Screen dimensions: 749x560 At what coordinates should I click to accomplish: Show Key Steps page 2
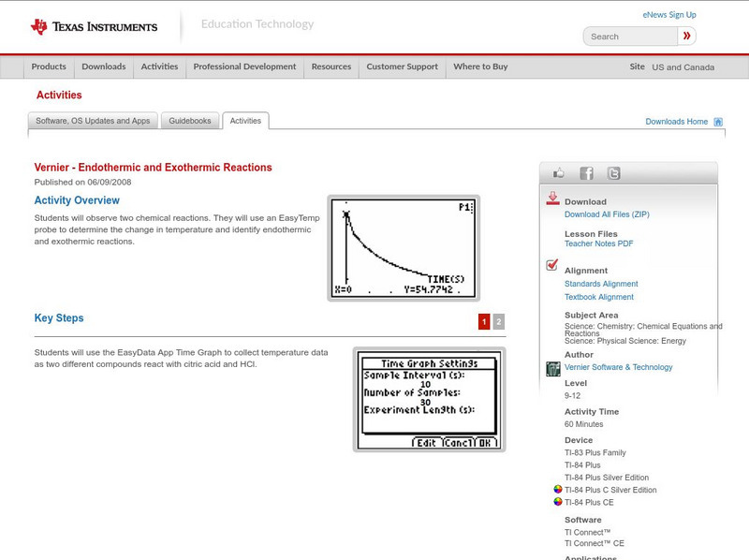coord(499,321)
